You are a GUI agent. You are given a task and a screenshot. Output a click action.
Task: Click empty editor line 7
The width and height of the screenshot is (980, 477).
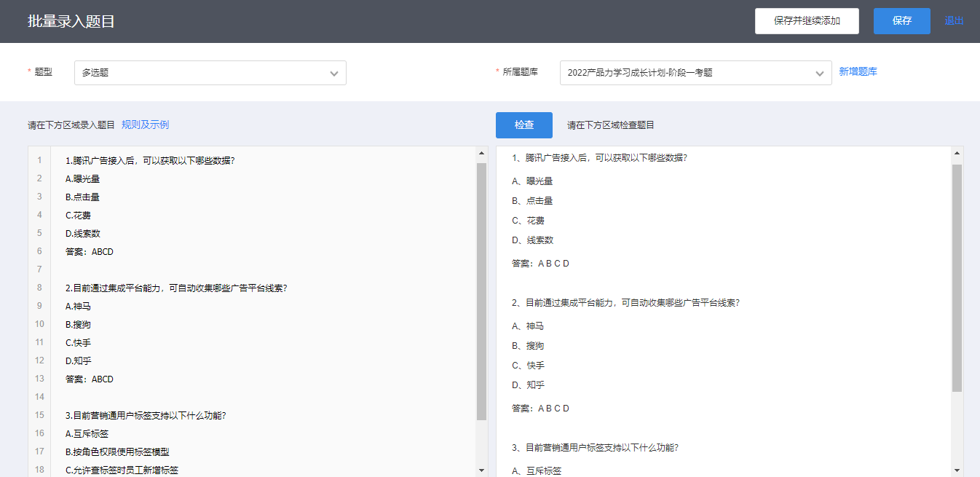pyautogui.click(x=263, y=269)
